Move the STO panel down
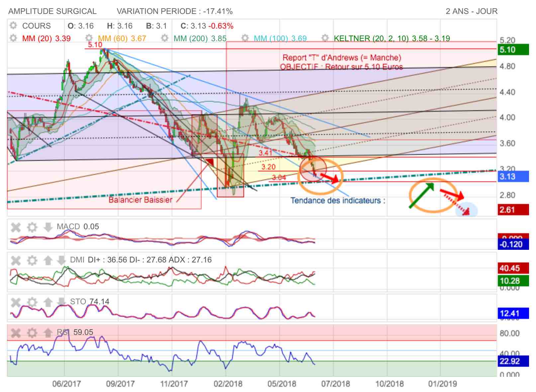This screenshot has height=392, width=536. (x=61, y=302)
